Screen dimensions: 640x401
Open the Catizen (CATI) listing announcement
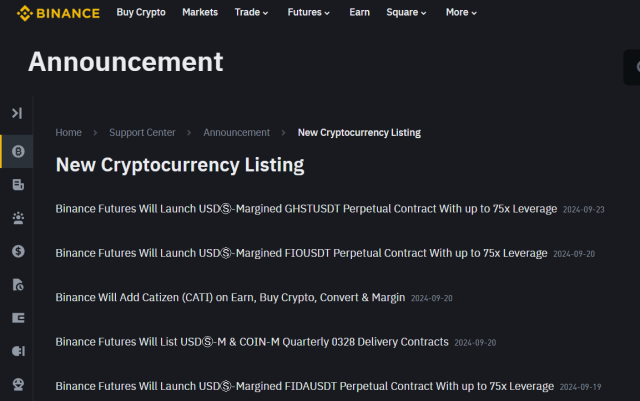coord(230,297)
